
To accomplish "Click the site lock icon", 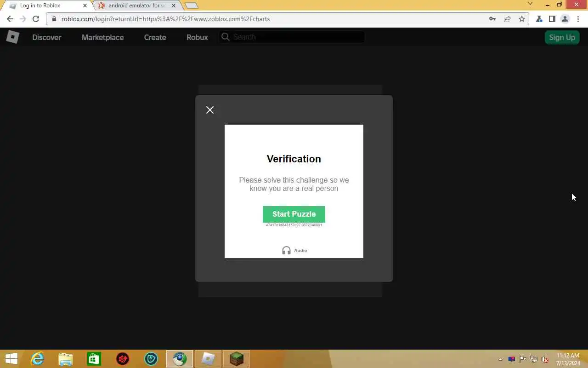I will (54, 19).
